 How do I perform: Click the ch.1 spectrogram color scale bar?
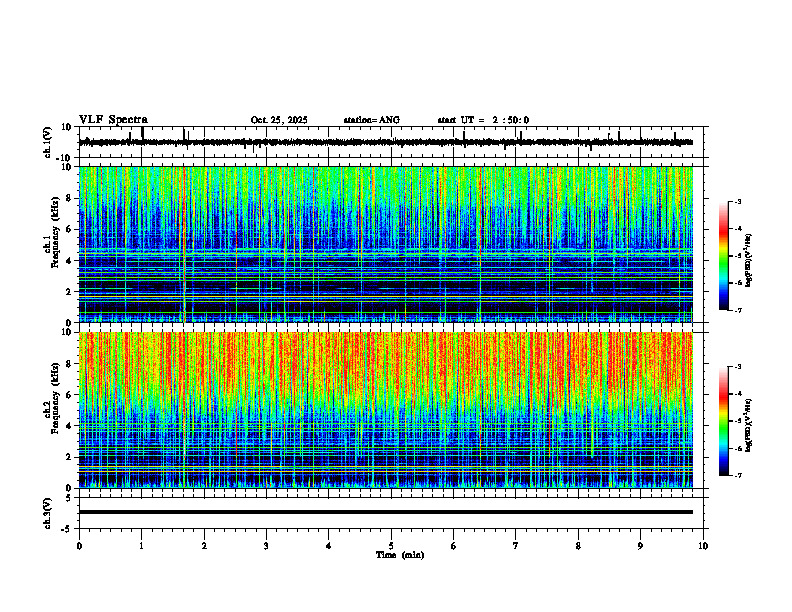pyautogui.click(x=724, y=256)
